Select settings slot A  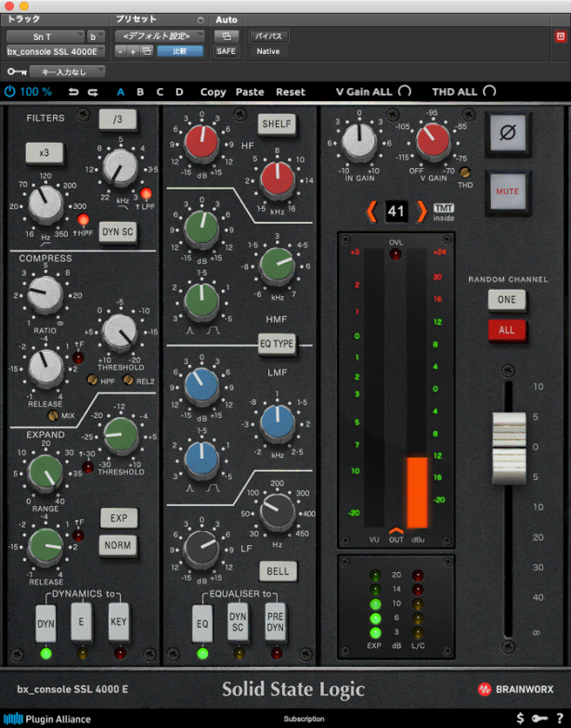tap(121, 92)
